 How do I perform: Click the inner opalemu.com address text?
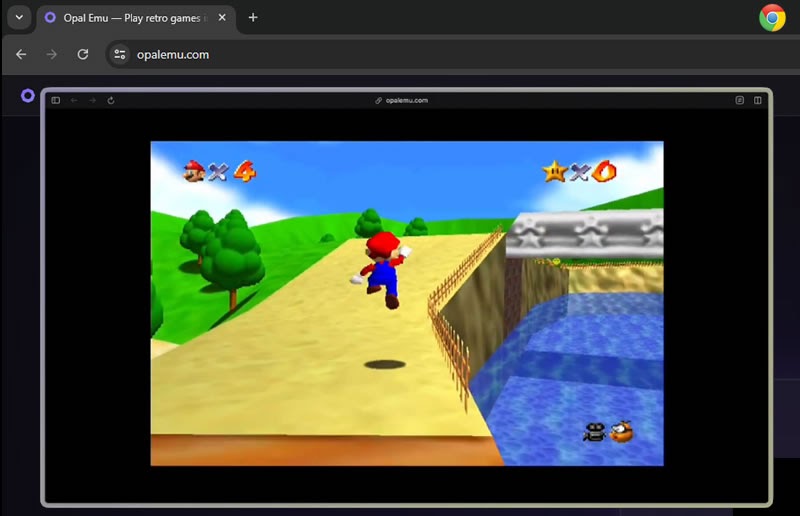pyautogui.click(x=406, y=101)
